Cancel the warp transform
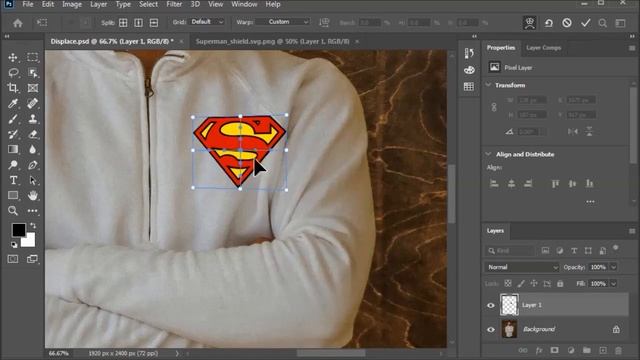 click(x=567, y=23)
